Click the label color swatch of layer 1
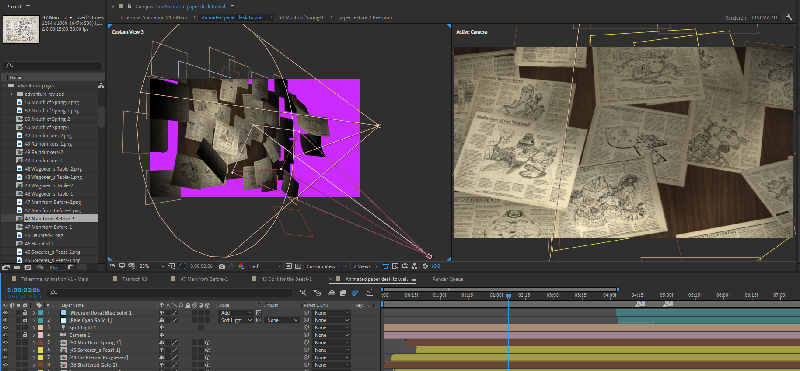This screenshot has height=371, width=800. 41,312
